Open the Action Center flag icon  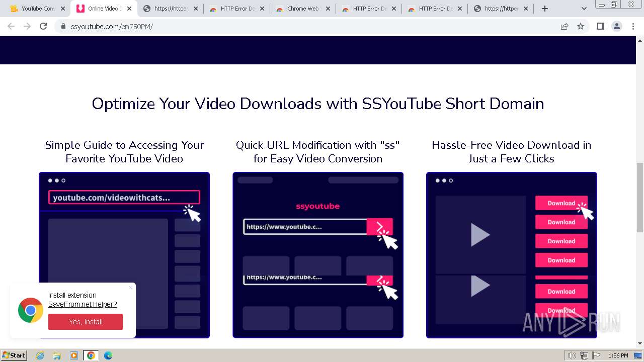596,355
